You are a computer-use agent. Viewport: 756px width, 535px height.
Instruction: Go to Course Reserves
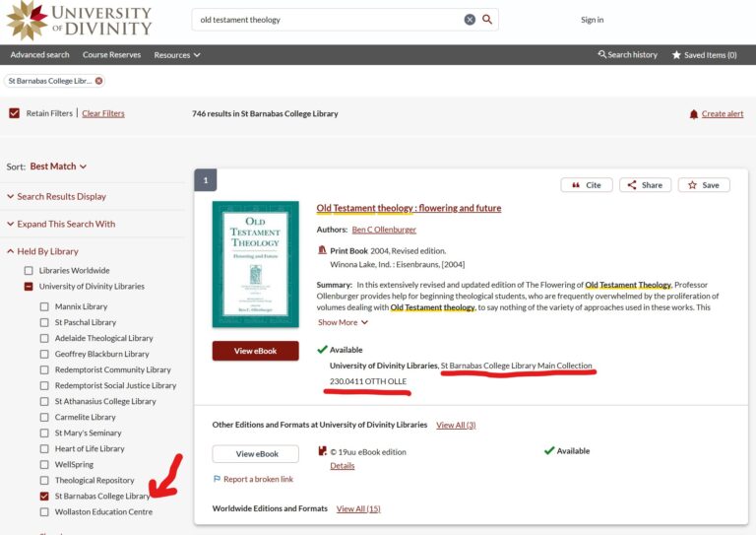coord(111,55)
